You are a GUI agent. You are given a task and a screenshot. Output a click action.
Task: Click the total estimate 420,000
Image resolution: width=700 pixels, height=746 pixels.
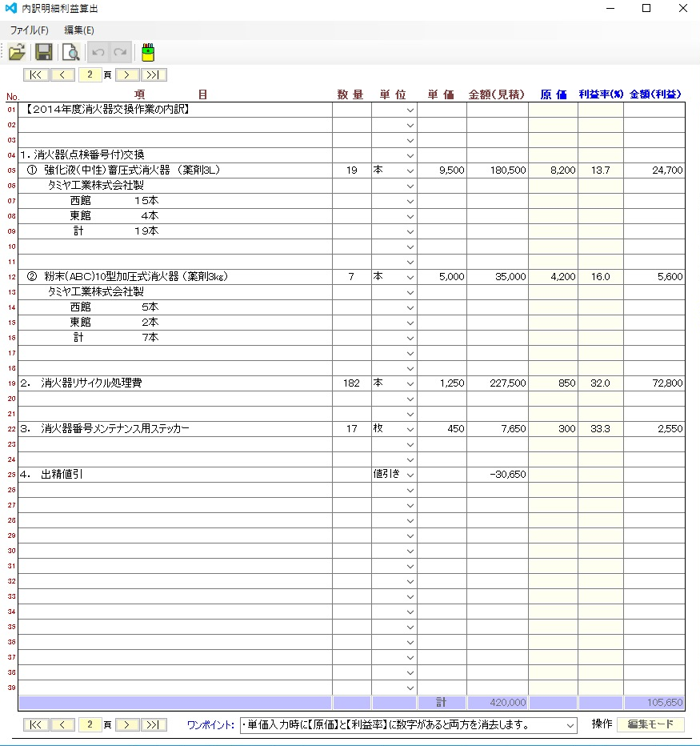[498, 703]
